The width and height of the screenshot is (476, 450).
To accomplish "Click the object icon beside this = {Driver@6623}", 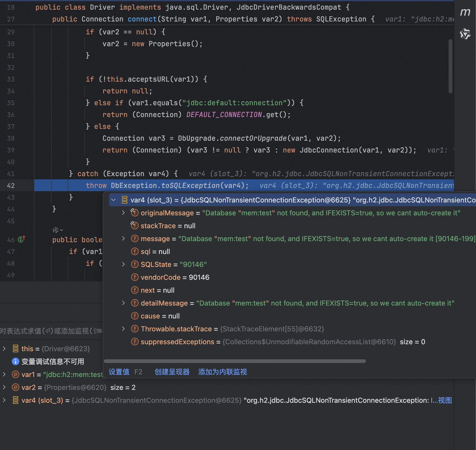I will (x=16, y=349).
